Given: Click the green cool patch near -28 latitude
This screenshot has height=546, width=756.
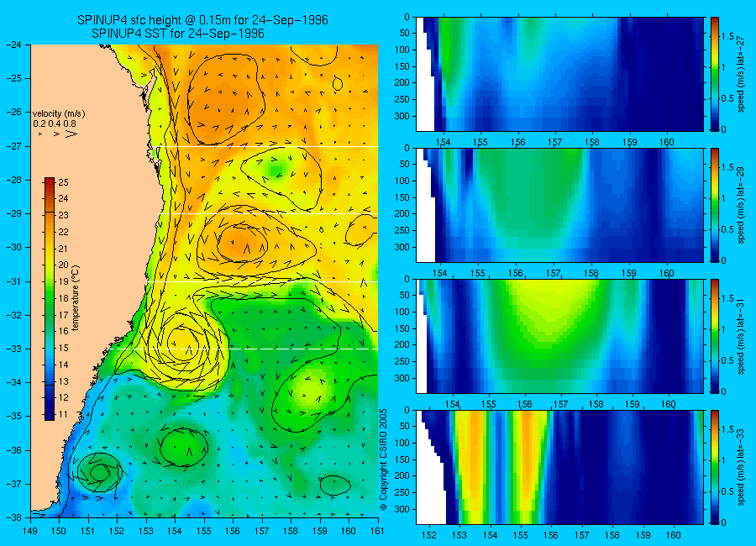Looking at the screenshot, I should [x=276, y=171].
